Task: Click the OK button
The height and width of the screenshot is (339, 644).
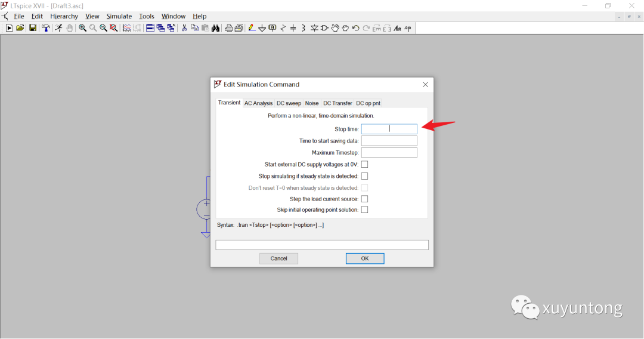Action: (x=365, y=258)
